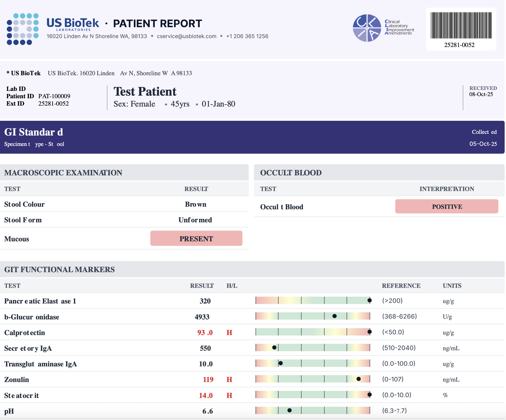
Task: Click the Steatocrit range bar
Action: (313, 395)
